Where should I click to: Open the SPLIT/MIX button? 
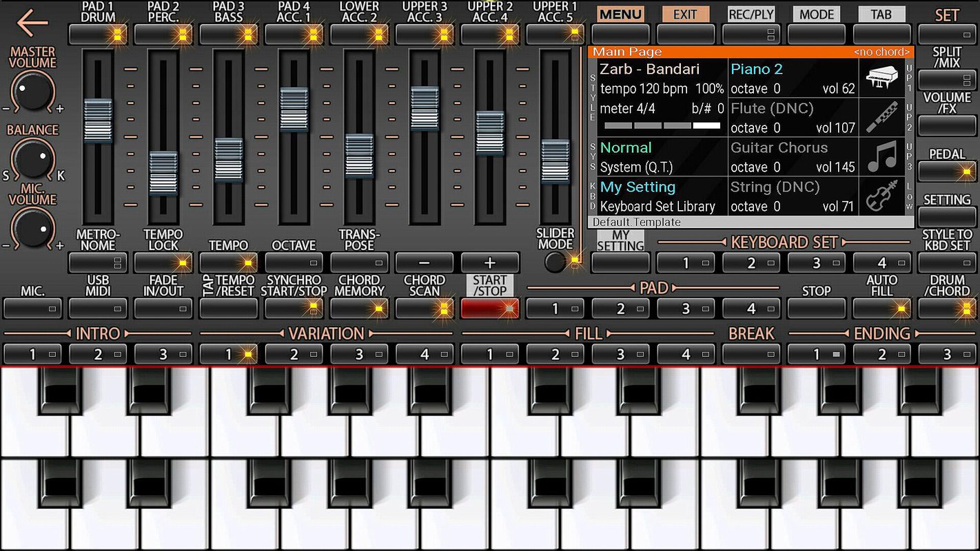(x=948, y=80)
